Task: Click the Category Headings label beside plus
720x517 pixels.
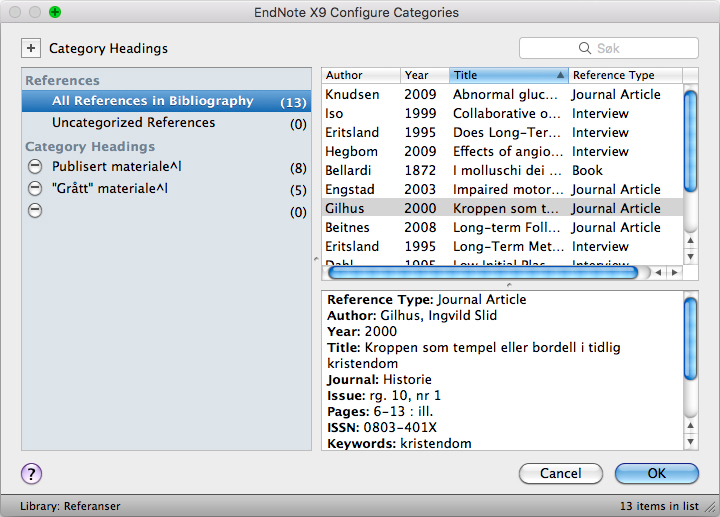Action: pos(108,48)
